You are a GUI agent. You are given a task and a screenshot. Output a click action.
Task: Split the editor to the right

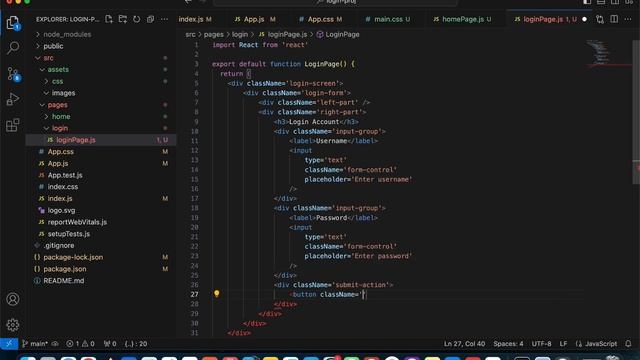tap(614, 19)
